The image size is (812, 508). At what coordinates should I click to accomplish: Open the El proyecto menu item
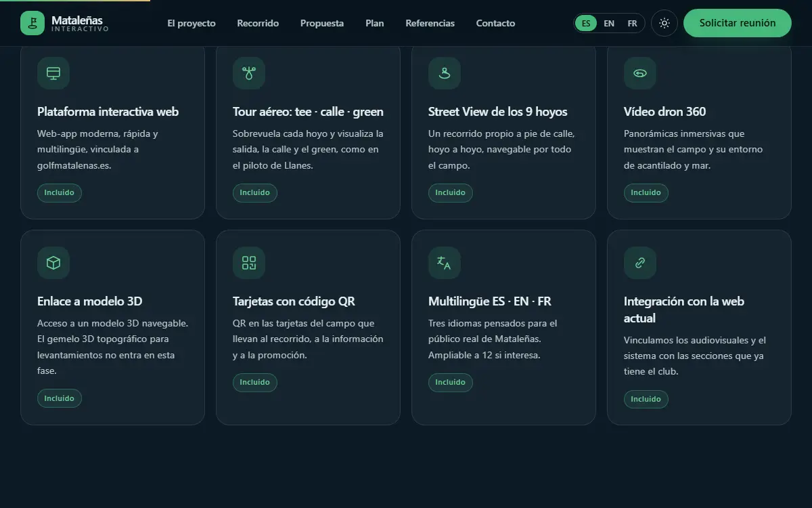[x=191, y=23]
